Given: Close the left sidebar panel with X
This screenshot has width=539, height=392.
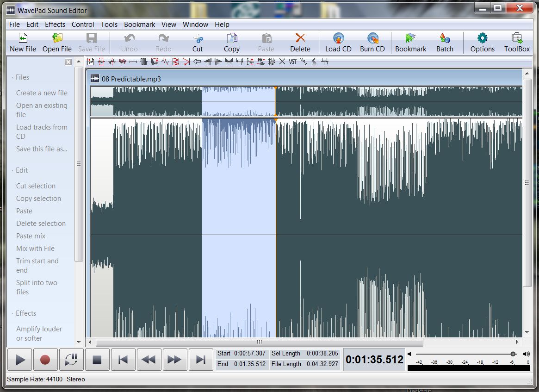Looking at the screenshot, I should point(68,62).
